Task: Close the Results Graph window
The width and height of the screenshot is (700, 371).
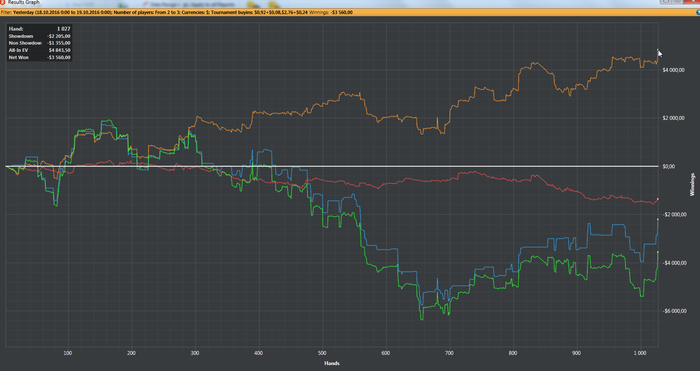Action: click(x=692, y=1)
